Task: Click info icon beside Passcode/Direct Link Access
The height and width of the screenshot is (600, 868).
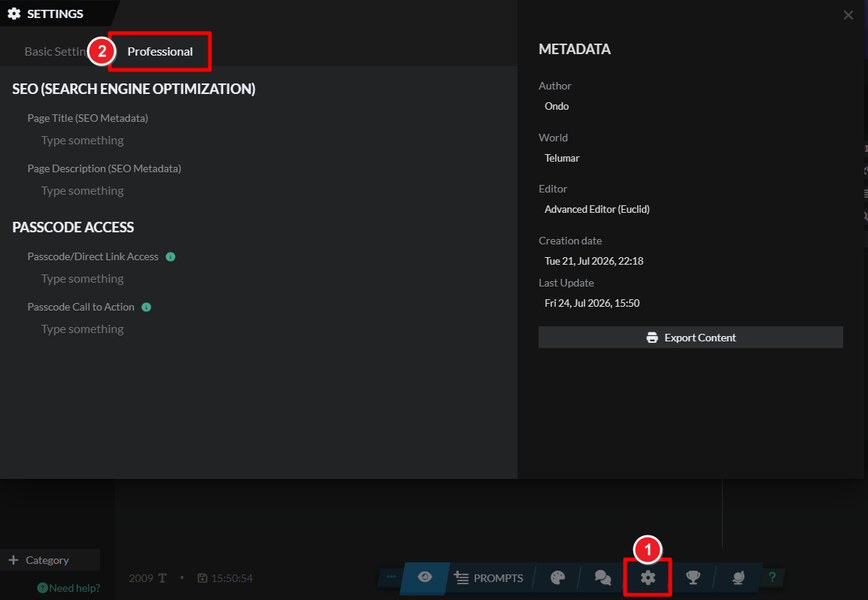Action: click(171, 257)
